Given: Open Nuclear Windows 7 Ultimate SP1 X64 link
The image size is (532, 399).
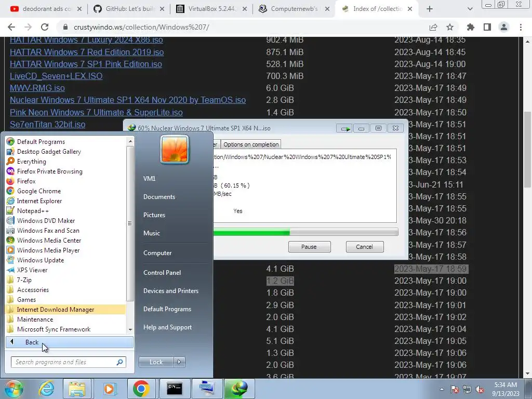Looking at the screenshot, I should click(x=128, y=100).
